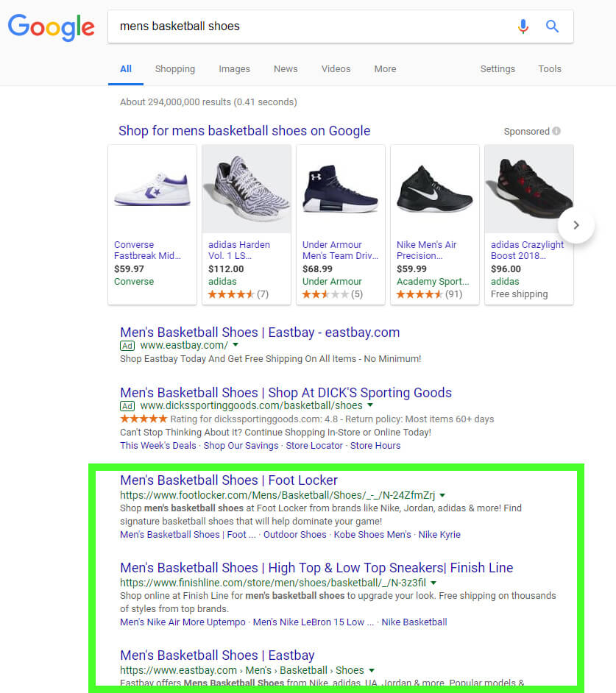Click the adidas Harden Vol. 1 shoe thumbnail
Screen dimensions: 616x693
[246, 189]
